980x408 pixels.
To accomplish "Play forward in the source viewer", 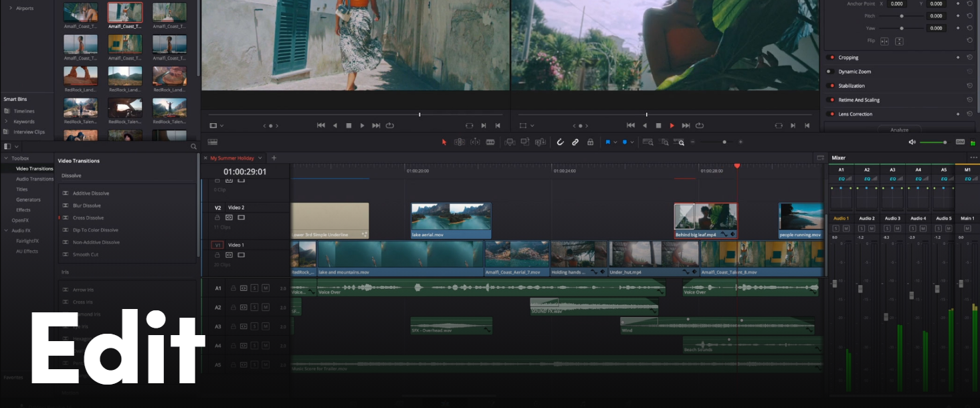I will click(x=363, y=125).
